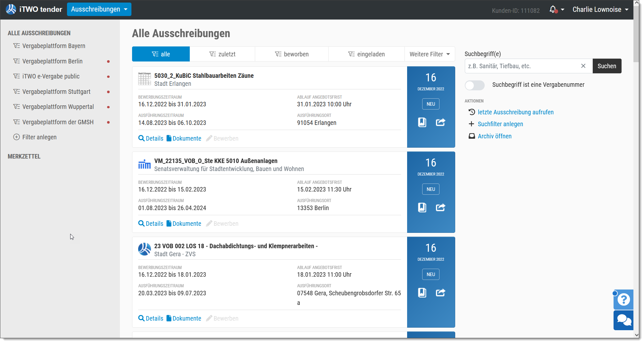Open letzte Ausschreibung aufrufen link
644x343 pixels.
coord(515,112)
